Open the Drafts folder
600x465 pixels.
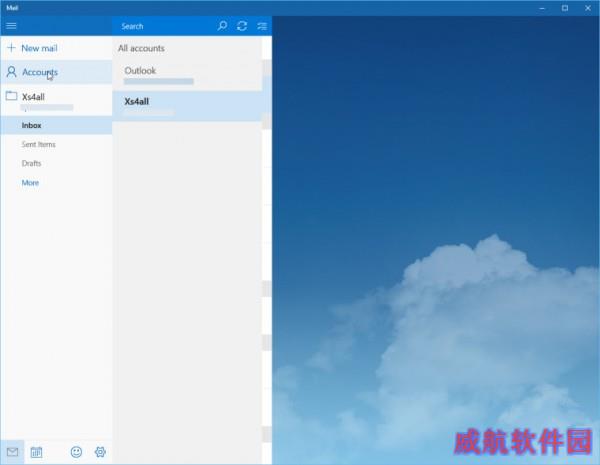pyautogui.click(x=56, y=163)
